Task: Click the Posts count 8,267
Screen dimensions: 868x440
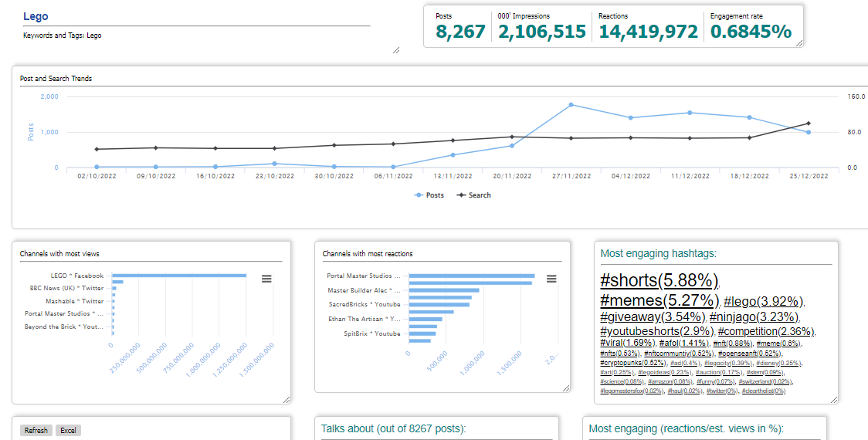Action: click(x=460, y=32)
